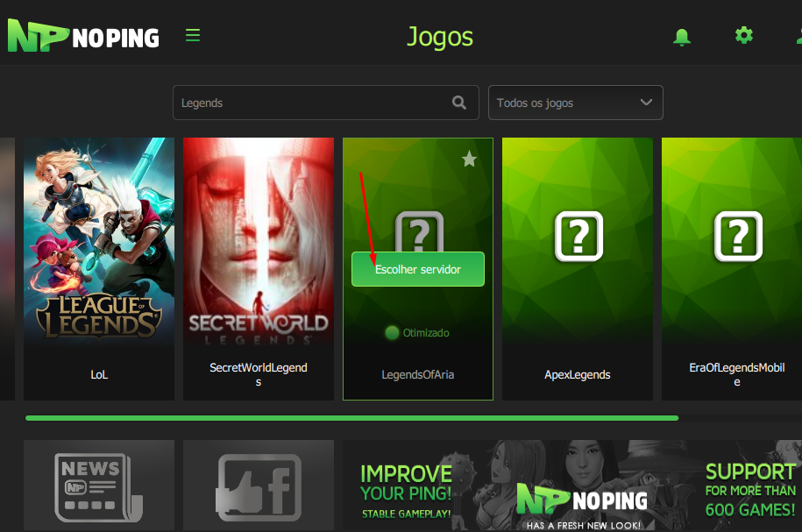Viewport: 802px width, 532px height.
Task: Open the hamburger menu
Action: point(193,35)
